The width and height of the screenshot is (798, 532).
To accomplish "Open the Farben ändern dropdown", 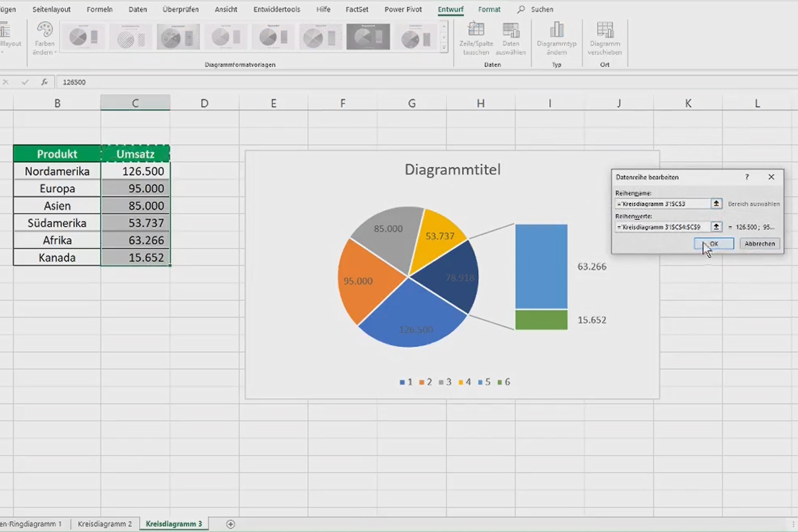I will click(x=44, y=41).
